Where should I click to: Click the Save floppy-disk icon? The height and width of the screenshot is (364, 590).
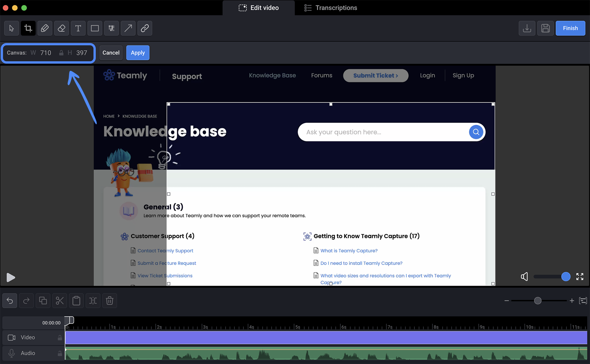click(545, 28)
